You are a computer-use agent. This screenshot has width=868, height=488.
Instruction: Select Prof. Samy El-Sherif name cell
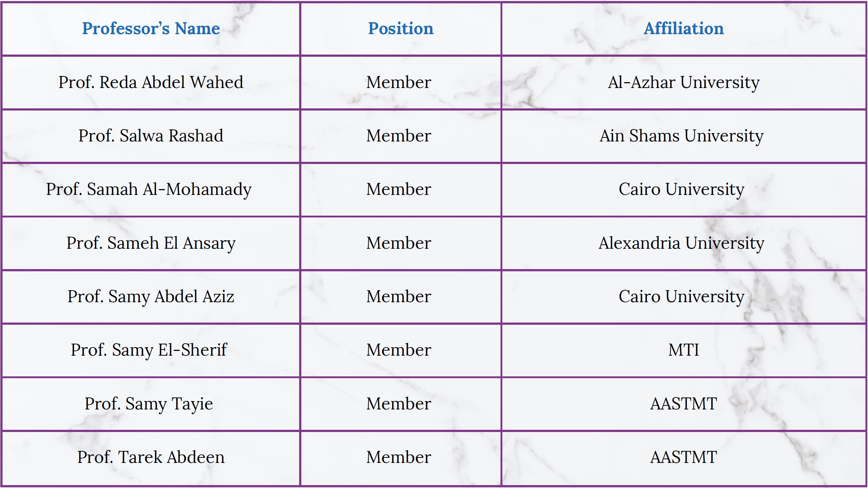click(151, 350)
